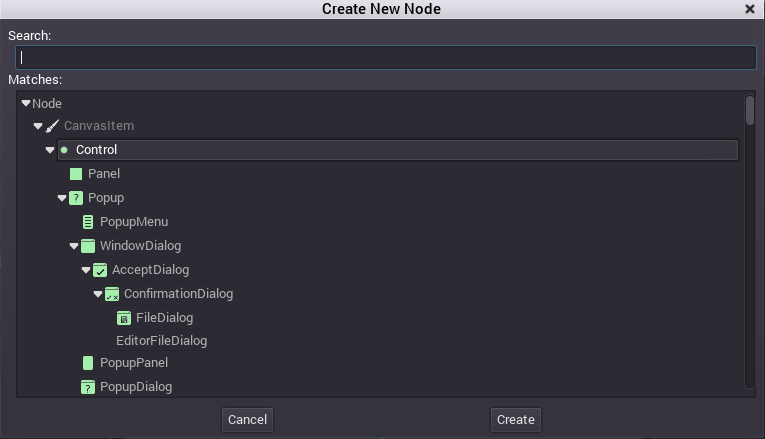
Task: Click the PopupMenu list icon
Action: [88, 222]
